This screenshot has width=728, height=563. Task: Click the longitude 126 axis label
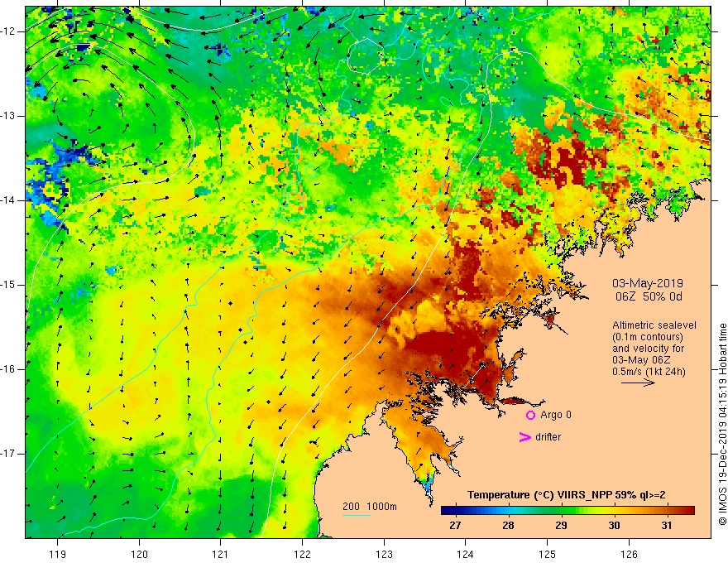pos(629,554)
